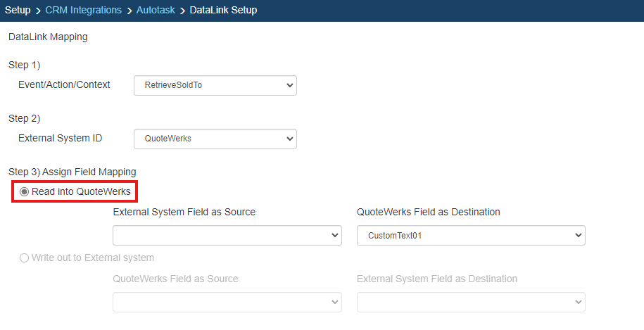Select Write out to External system option

coord(25,258)
